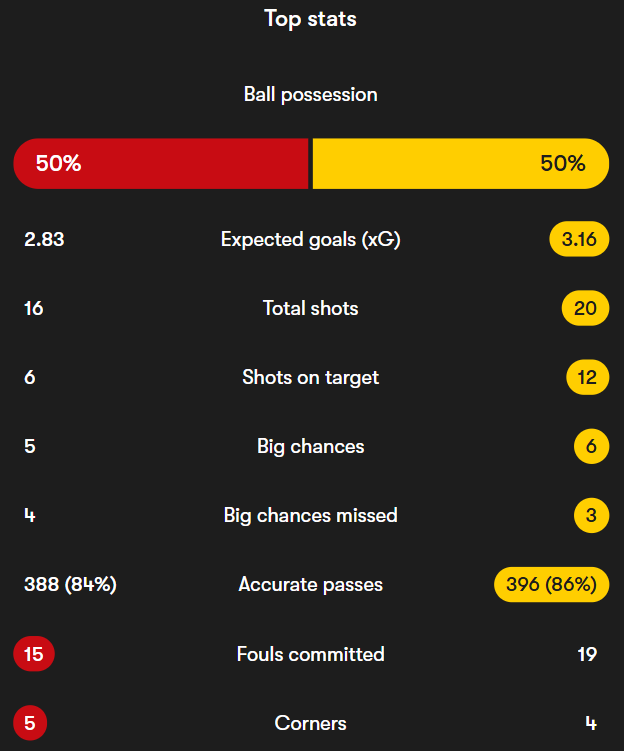Viewport: 624px width, 751px height.
Task: Open the Total shots stat row
Action: (310, 309)
